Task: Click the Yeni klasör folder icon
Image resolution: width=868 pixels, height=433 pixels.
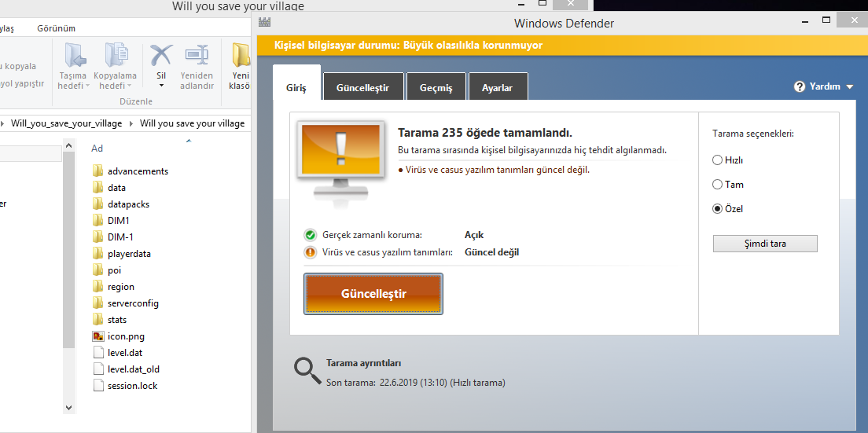Action: coord(241,55)
